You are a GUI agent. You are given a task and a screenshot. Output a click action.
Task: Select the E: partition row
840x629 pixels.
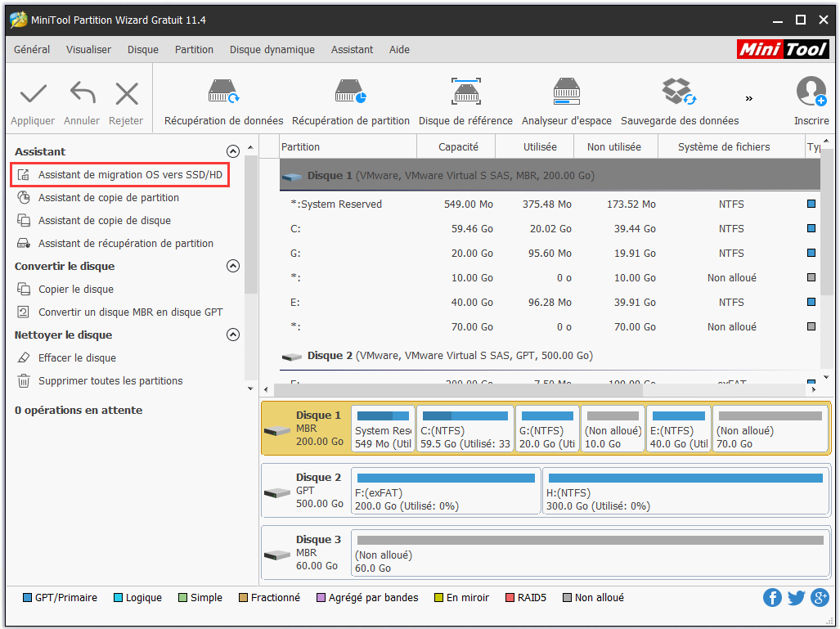[x=550, y=303]
